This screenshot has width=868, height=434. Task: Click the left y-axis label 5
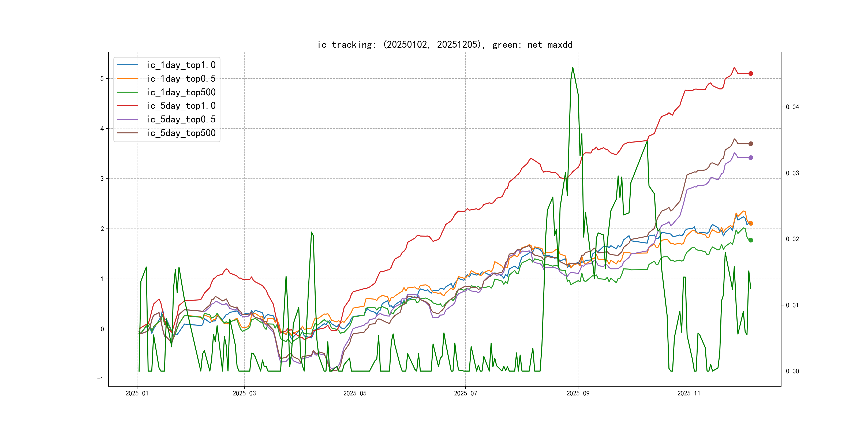pyautogui.click(x=102, y=78)
